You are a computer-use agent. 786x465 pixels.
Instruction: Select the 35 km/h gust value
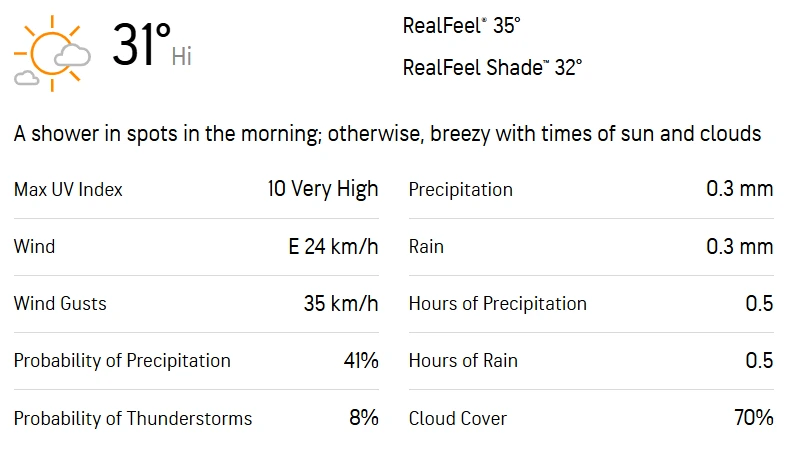341,304
